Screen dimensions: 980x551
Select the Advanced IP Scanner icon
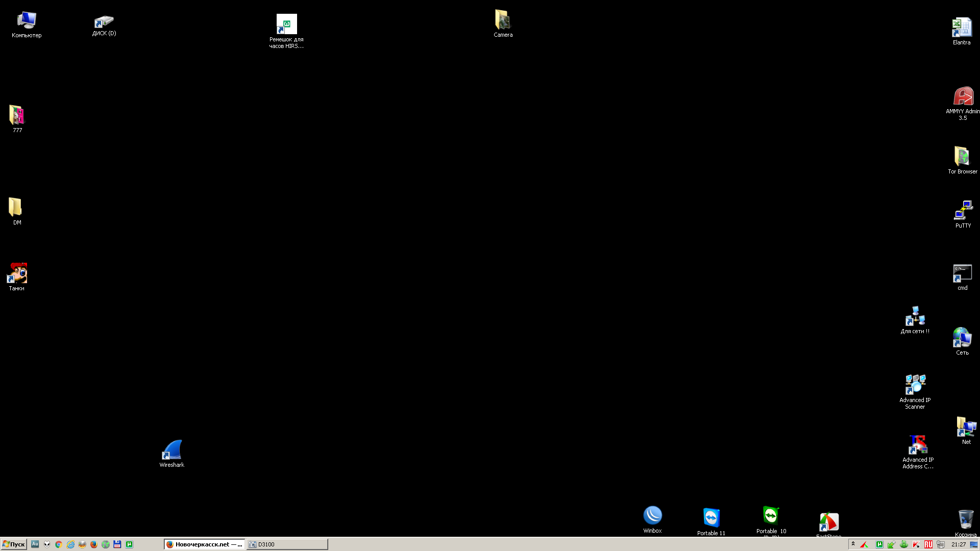point(915,392)
